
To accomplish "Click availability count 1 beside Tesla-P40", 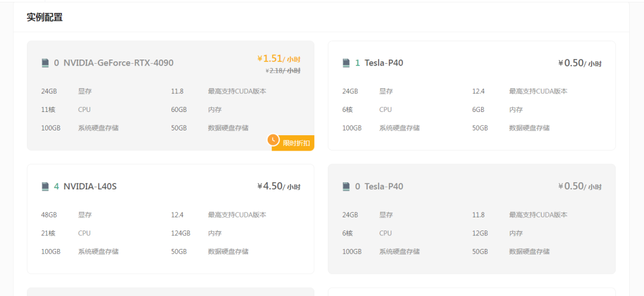I will (x=357, y=63).
